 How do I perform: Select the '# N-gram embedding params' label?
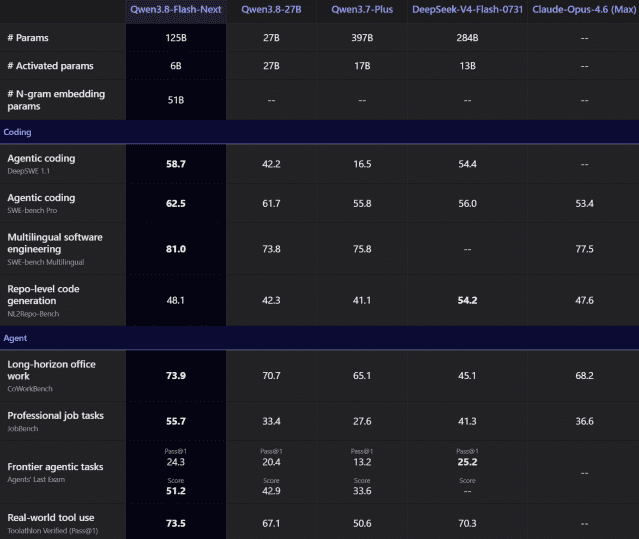click(x=56, y=100)
